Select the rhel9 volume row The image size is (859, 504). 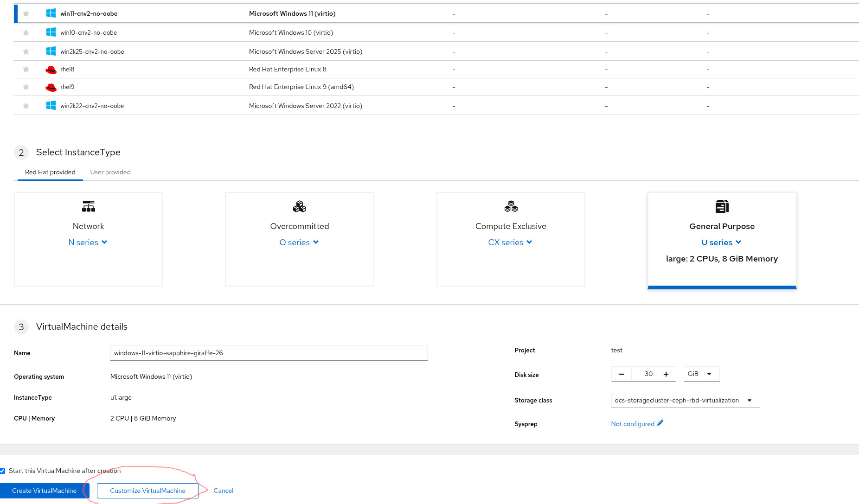pyautogui.click(x=436, y=87)
